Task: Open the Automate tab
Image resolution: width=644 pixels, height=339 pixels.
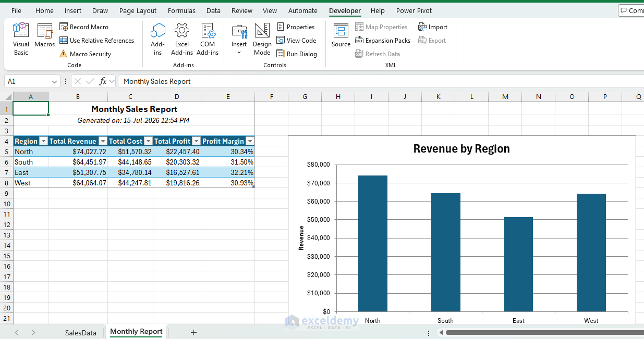Action: [303, 10]
